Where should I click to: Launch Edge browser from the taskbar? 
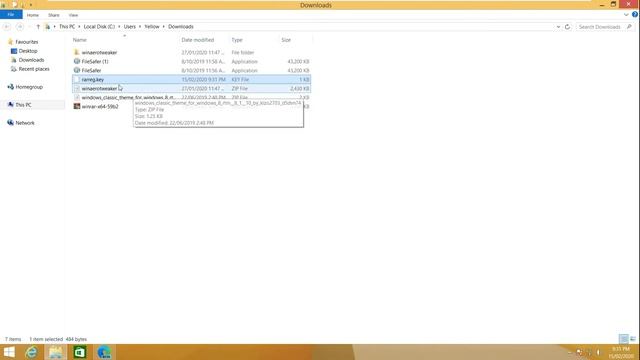coord(104,352)
